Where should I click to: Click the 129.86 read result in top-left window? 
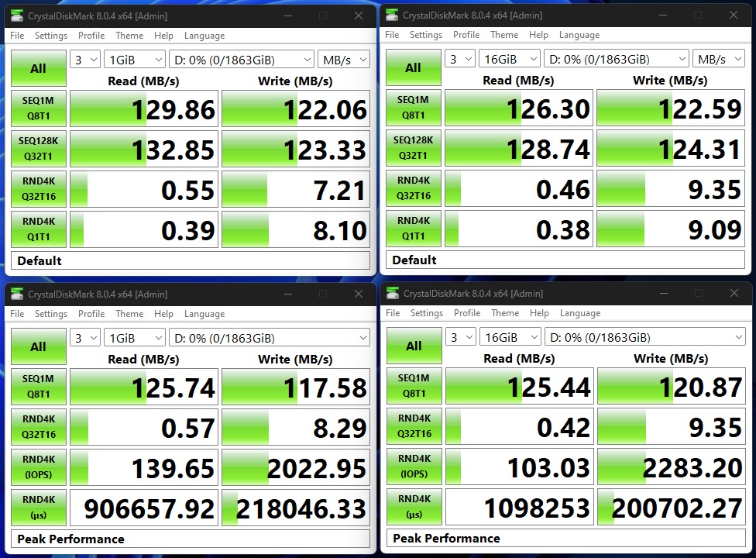(144, 108)
